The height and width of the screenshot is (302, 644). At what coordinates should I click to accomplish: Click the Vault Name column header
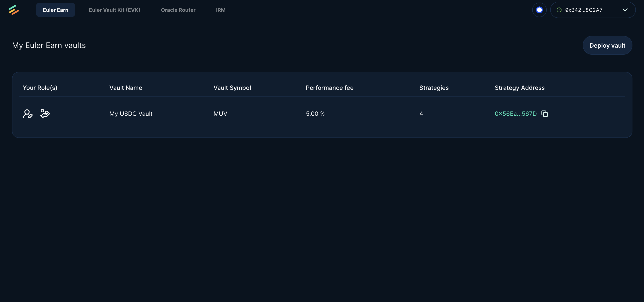(x=126, y=88)
